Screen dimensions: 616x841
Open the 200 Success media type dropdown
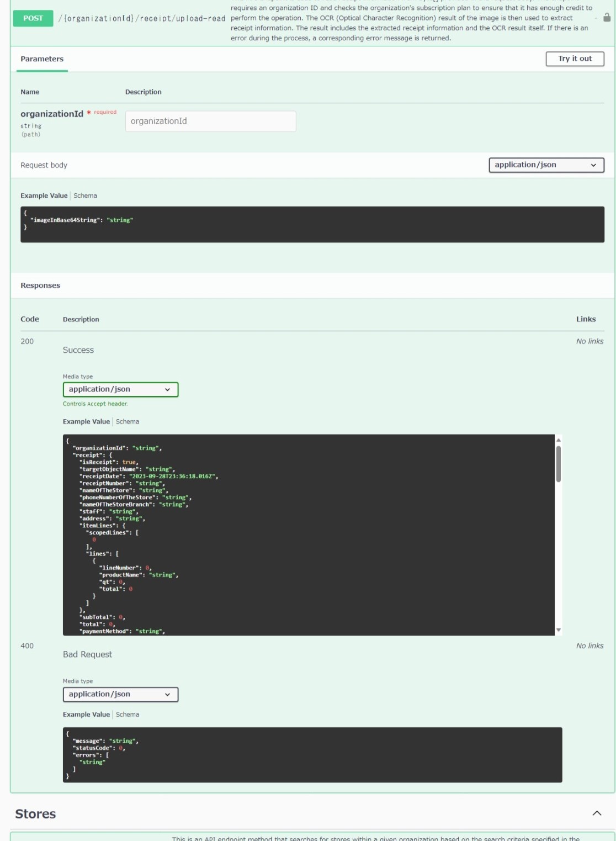(x=120, y=389)
